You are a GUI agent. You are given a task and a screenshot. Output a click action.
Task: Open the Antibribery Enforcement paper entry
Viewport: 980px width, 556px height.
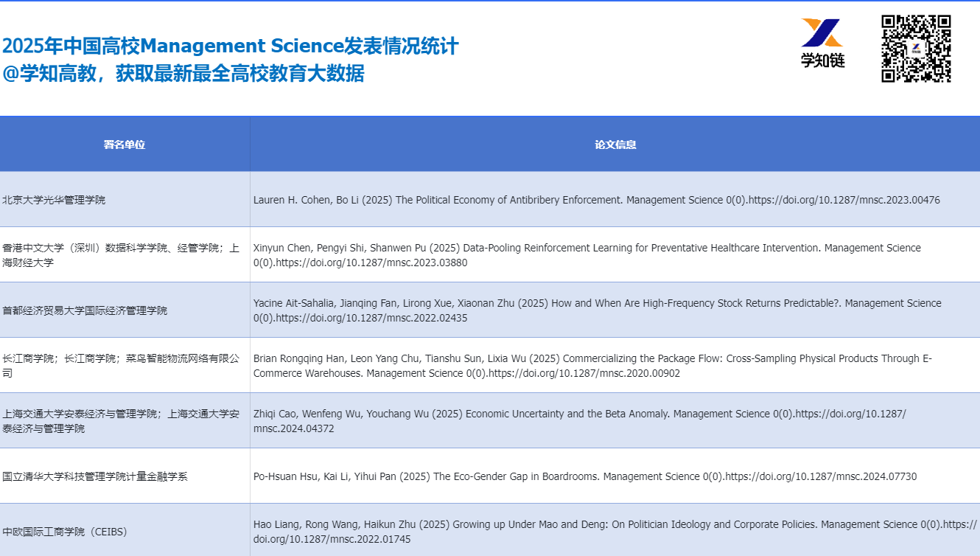(x=596, y=200)
